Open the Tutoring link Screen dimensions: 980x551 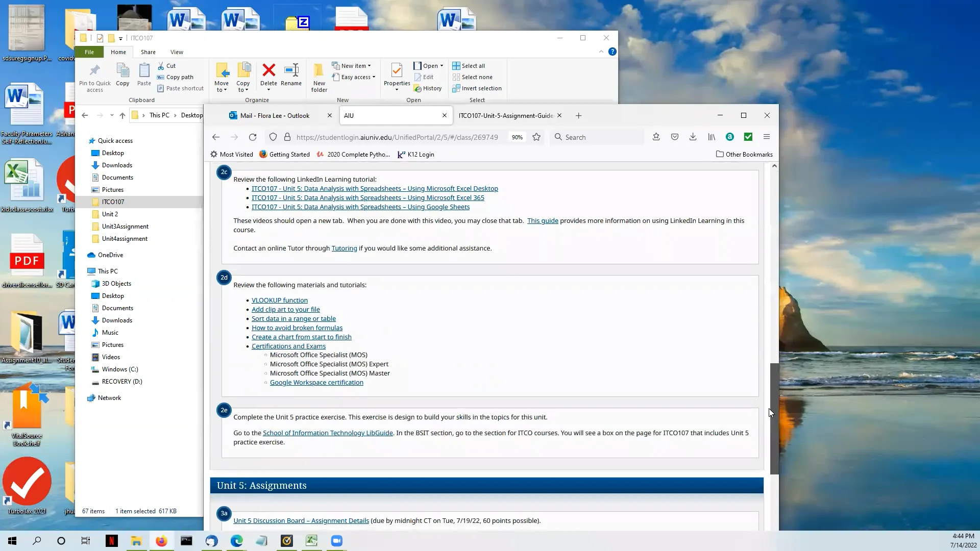point(344,248)
